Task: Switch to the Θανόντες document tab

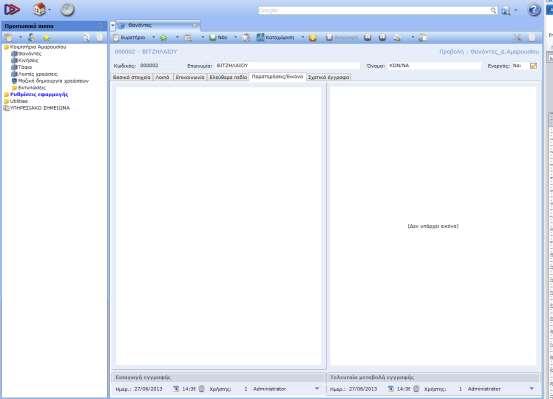Action: 140,25
